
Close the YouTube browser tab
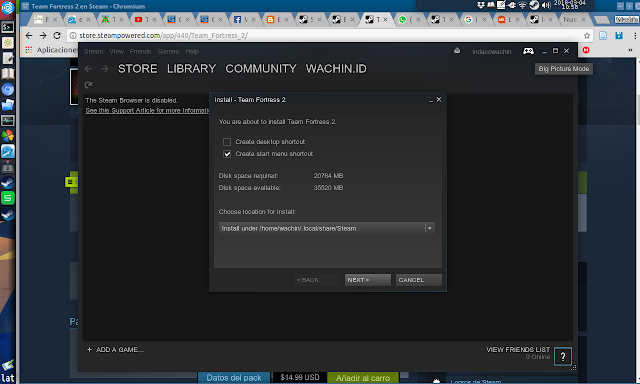click(154, 20)
